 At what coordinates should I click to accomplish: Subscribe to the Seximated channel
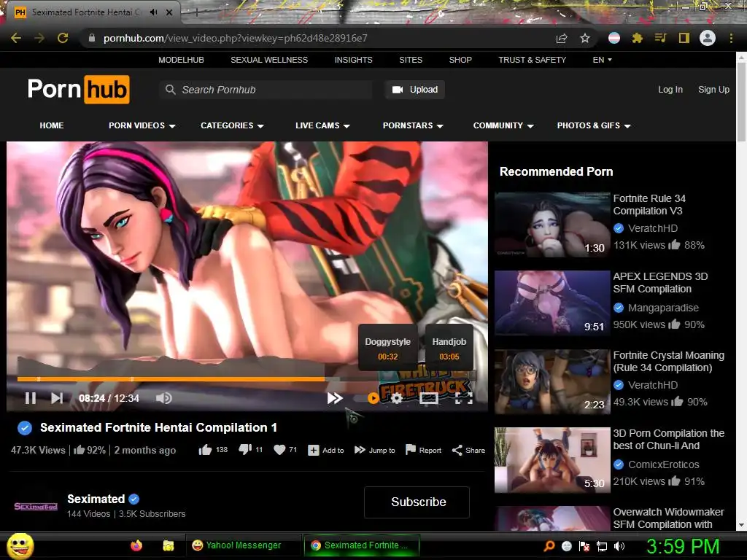pyautogui.click(x=417, y=502)
